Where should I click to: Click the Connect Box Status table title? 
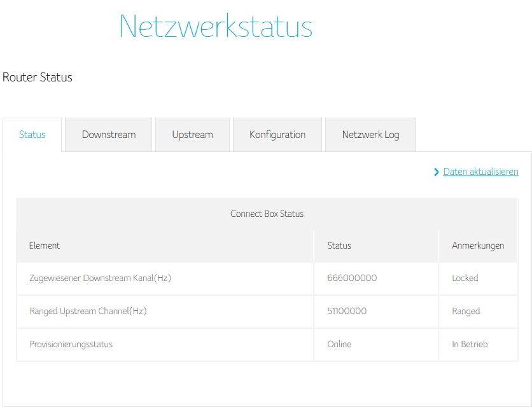[x=267, y=214]
